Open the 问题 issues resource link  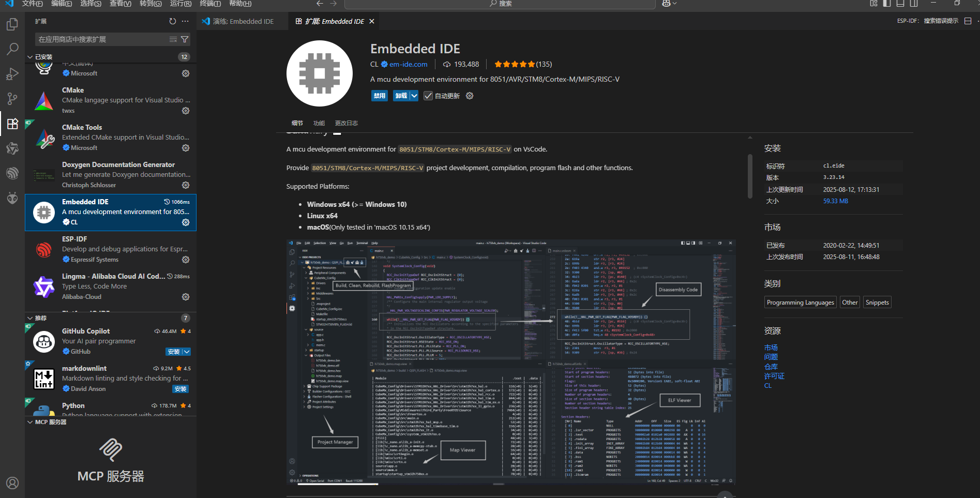click(x=771, y=357)
